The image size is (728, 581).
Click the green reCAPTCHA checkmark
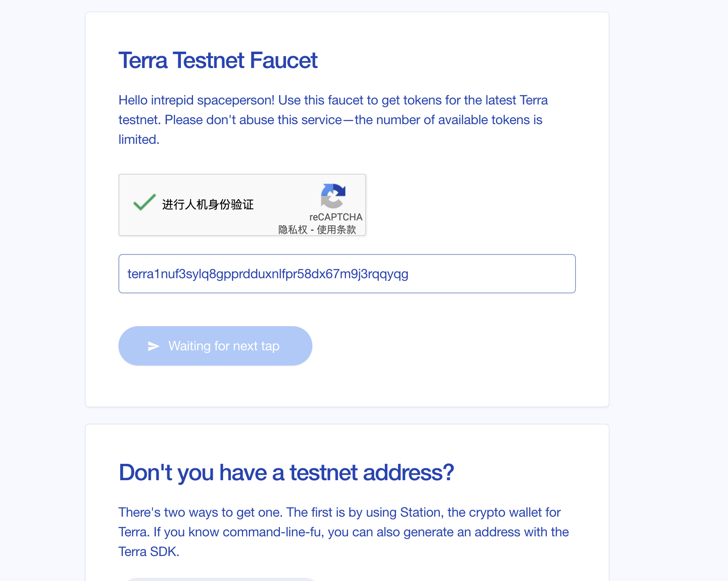[x=144, y=202]
